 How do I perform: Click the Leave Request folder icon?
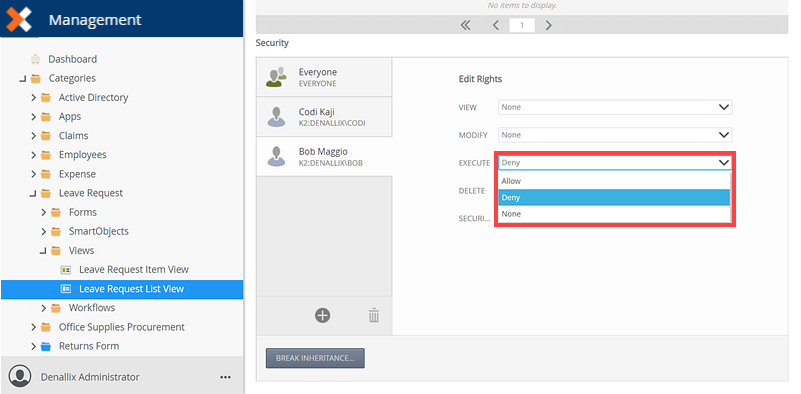pyautogui.click(x=45, y=194)
